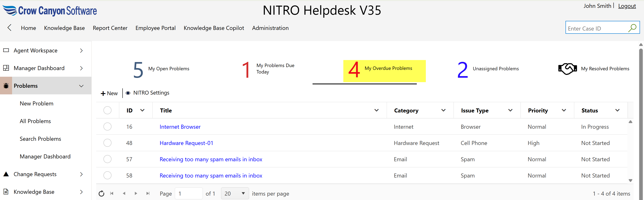
Task: Switch to the Unassigned Problems tab
Action: tap(487, 69)
